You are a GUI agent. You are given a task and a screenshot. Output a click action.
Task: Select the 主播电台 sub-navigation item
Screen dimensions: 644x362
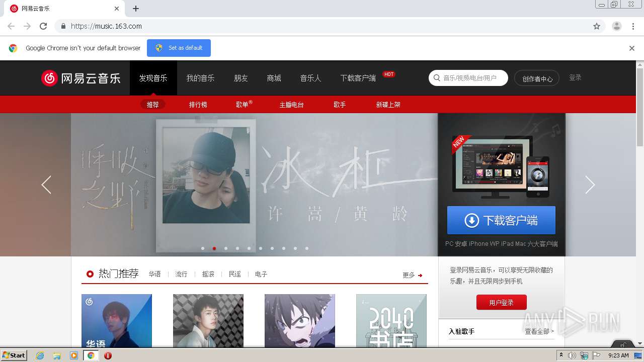click(292, 105)
